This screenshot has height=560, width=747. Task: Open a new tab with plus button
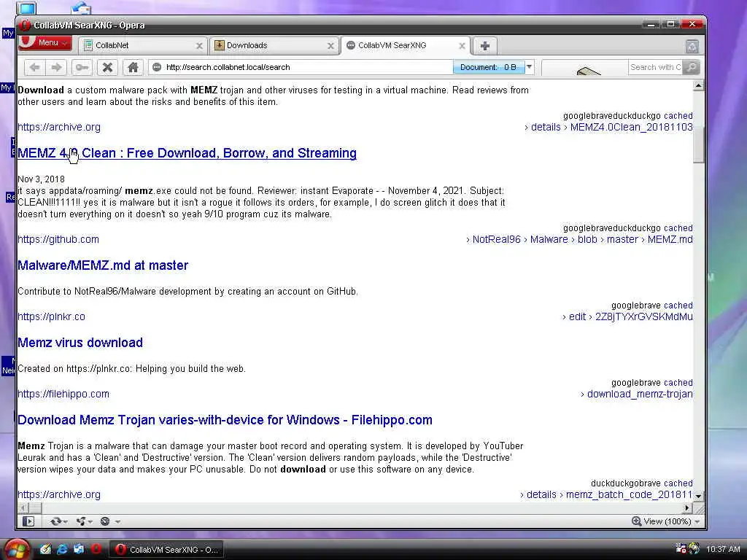point(485,46)
